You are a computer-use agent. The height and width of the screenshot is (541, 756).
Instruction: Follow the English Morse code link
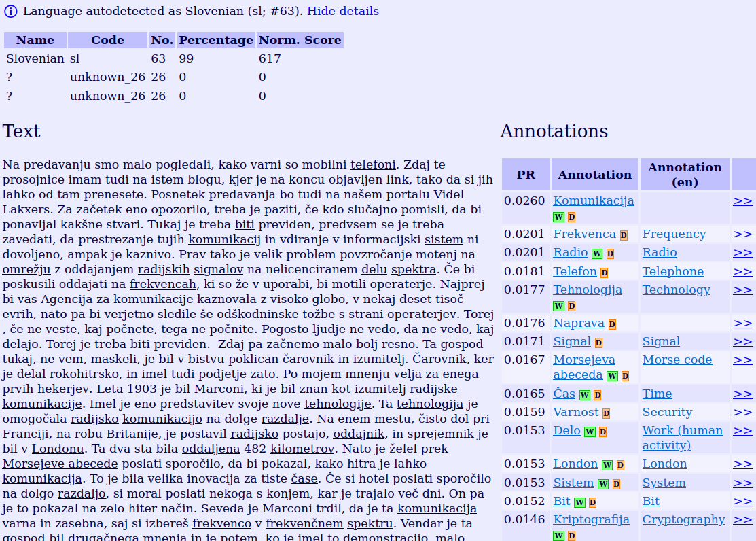click(x=677, y=360)
